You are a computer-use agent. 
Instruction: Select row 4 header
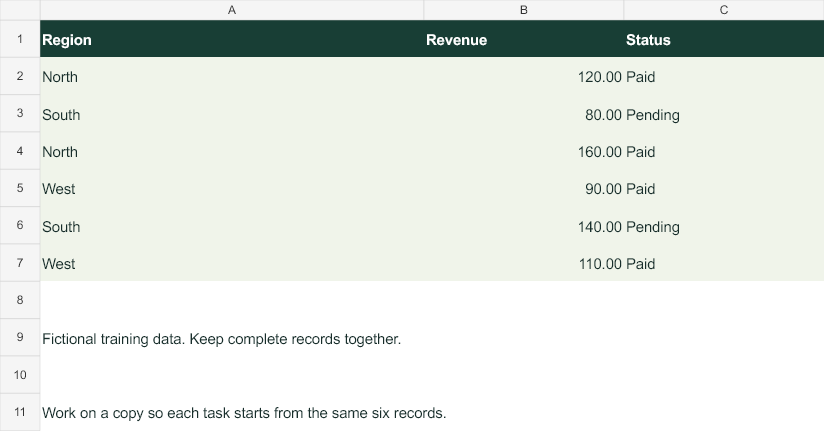pos(20,151)
